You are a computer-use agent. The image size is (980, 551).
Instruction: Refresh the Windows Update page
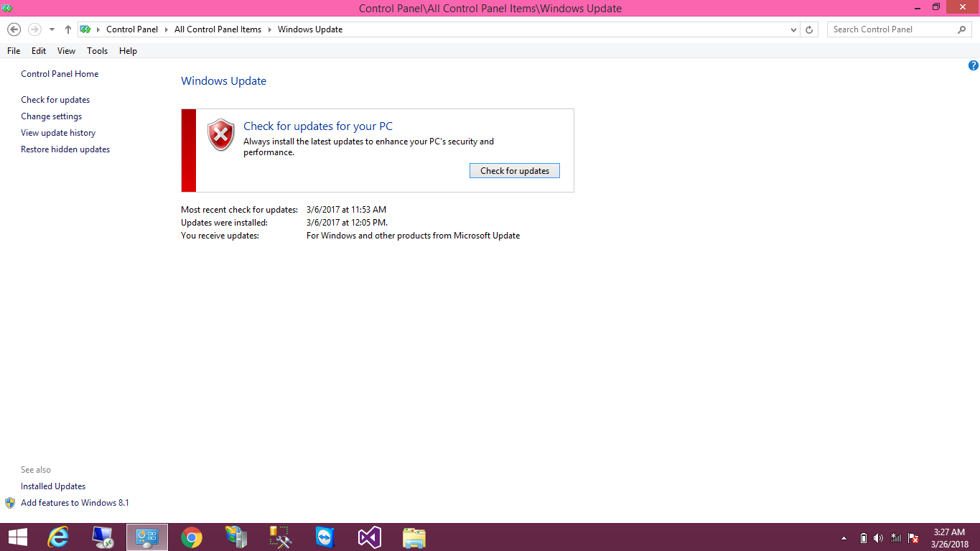click(809, 29)
